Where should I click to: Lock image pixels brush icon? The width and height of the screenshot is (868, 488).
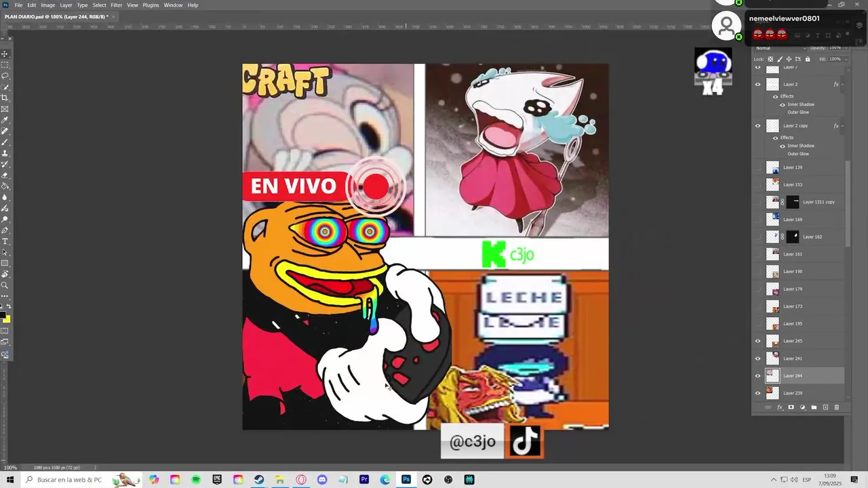[x=779, y=59]
